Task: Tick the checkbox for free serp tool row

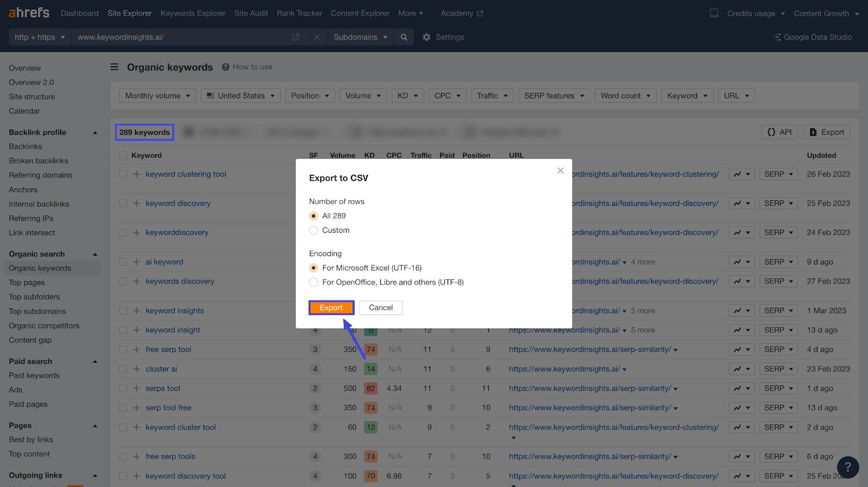Action: (123, 350)
